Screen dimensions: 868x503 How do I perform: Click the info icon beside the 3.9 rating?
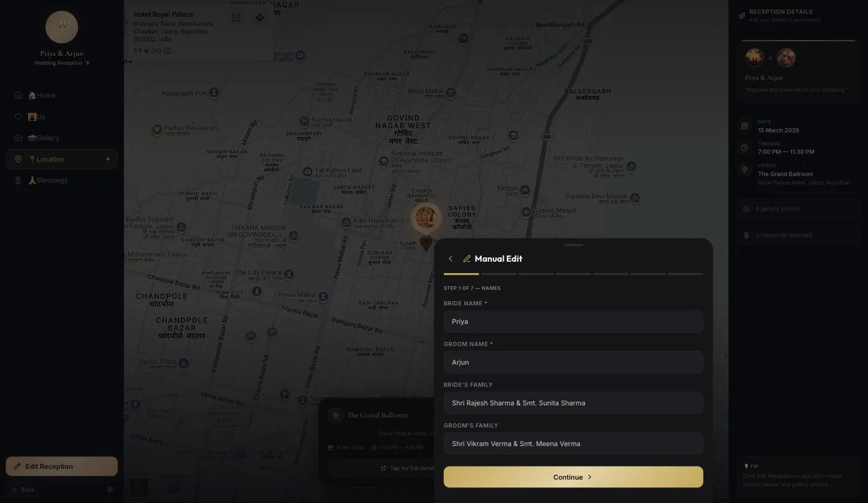[x=167, y=51]
